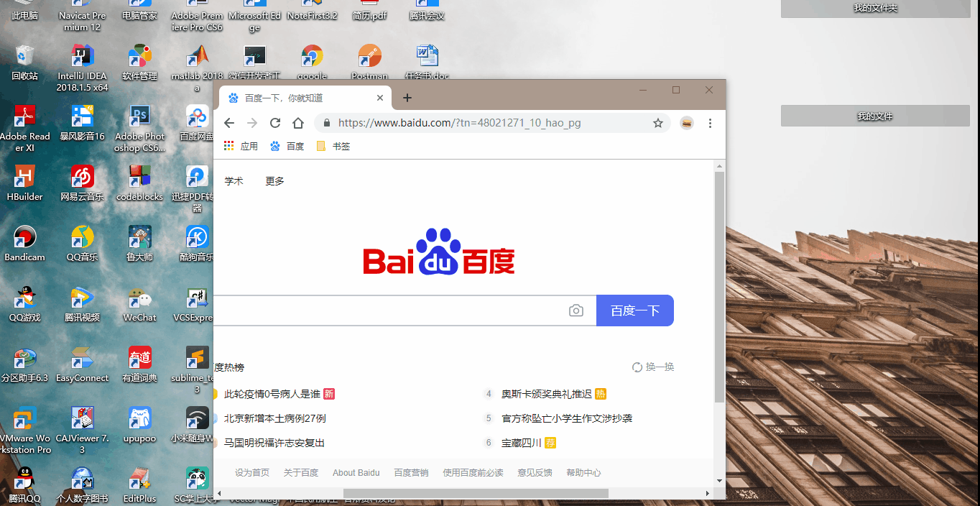
Task: Open 更多 menu on Baidu
Action: tap(275, 181)
